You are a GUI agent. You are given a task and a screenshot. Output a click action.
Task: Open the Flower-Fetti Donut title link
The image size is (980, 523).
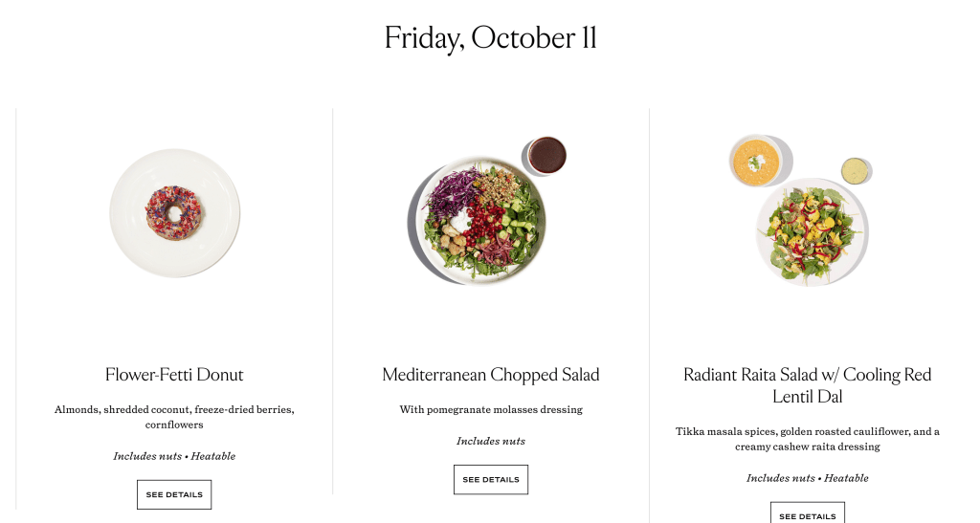(x=174, y=375)
